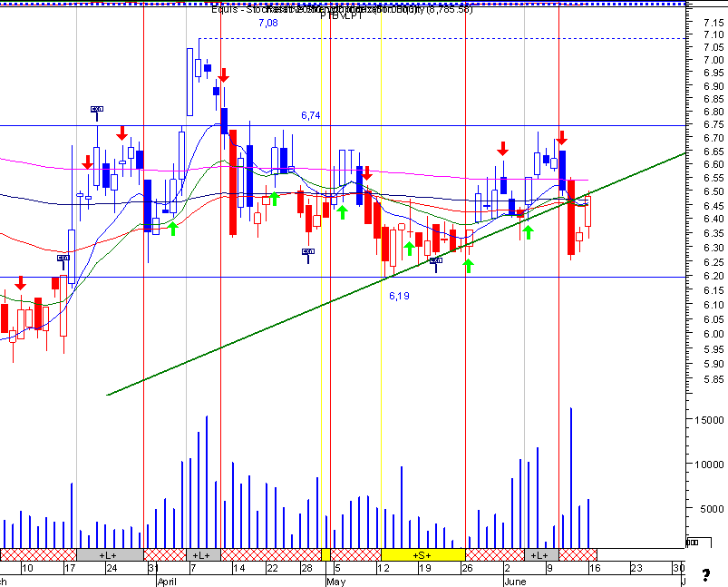728x587 pixels.
Task: Click the topmost exn flag above the 6,74 line
Action: (x=97, y=109)
